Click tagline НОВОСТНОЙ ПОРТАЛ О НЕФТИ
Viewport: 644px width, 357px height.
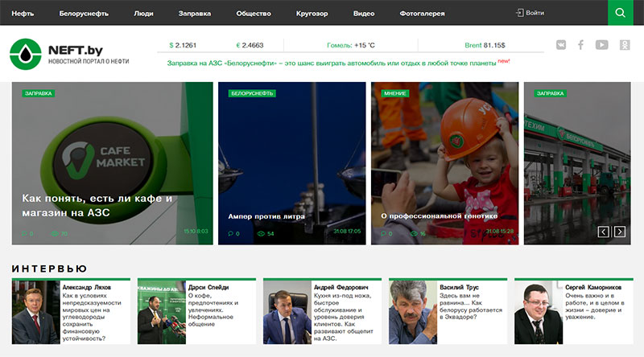89,62
